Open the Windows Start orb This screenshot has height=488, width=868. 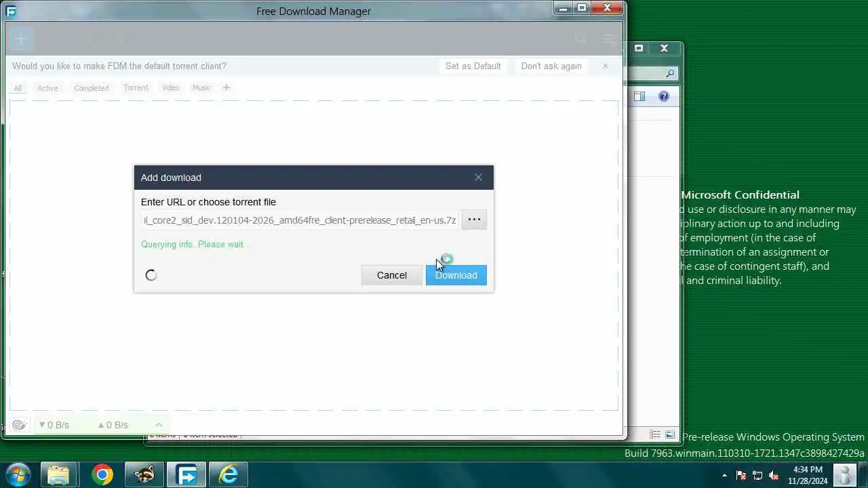pyautogui.click(x=17, y=474)
